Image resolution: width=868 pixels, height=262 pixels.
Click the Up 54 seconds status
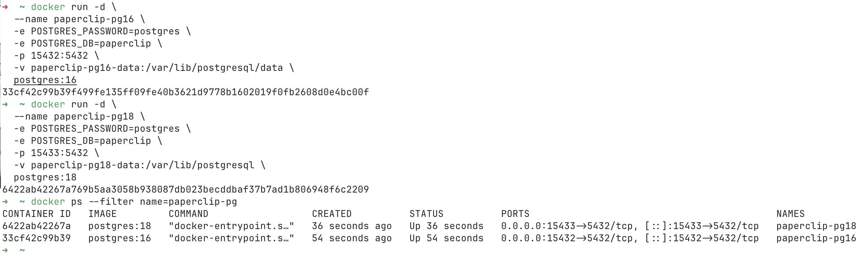click(x=447, y=238)
